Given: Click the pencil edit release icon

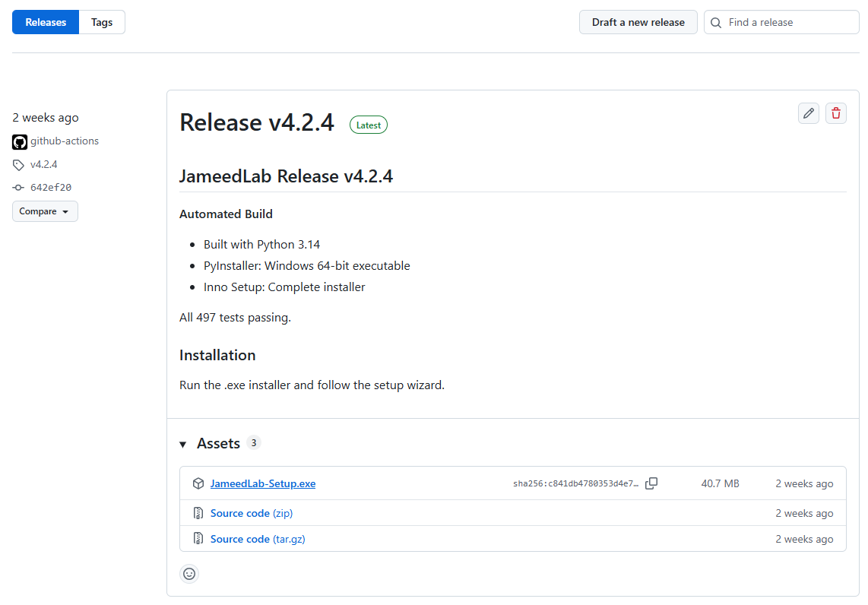Looking at the screenshot, I should coord(808,113).
